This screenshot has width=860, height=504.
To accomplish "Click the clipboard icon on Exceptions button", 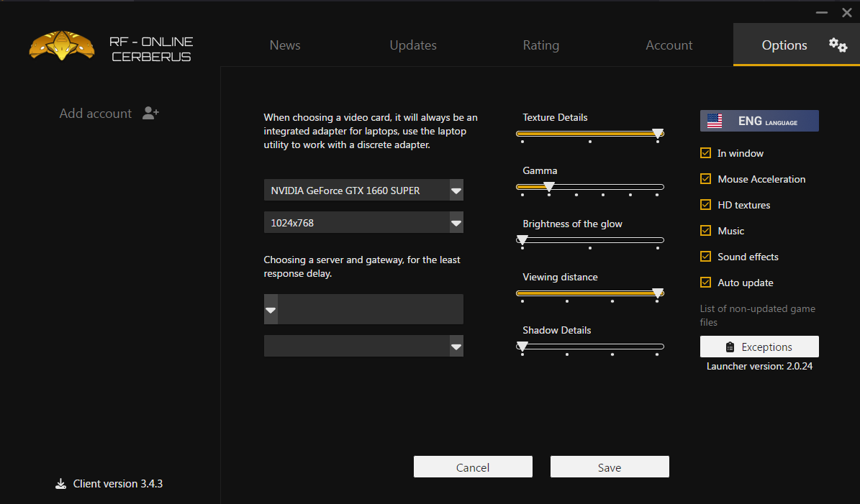I will point(730,347).
